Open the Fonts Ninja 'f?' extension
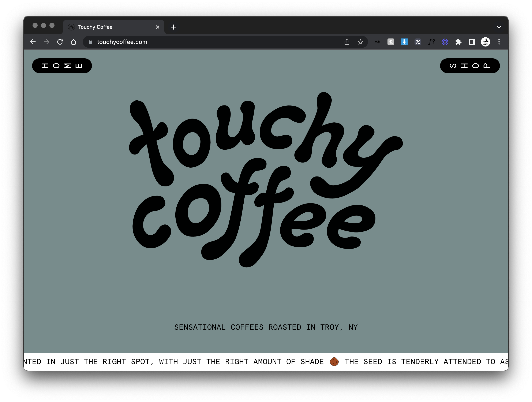532x402 pixels. pyautogui.click(x=431, y=42)
